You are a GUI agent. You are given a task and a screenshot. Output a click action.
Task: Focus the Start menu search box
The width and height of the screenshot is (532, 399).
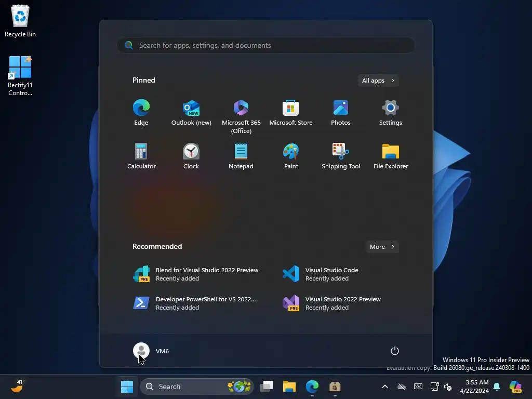[265, 46]
